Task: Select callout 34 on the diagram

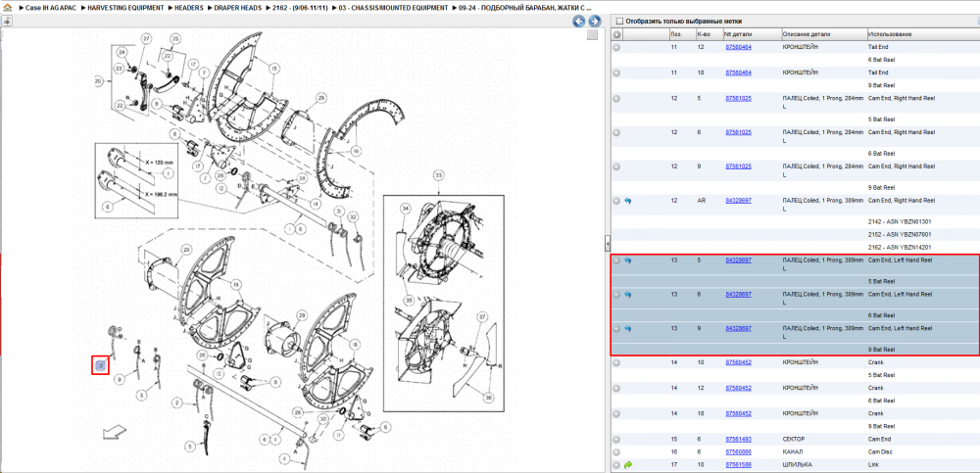Action: click(405, 208)
